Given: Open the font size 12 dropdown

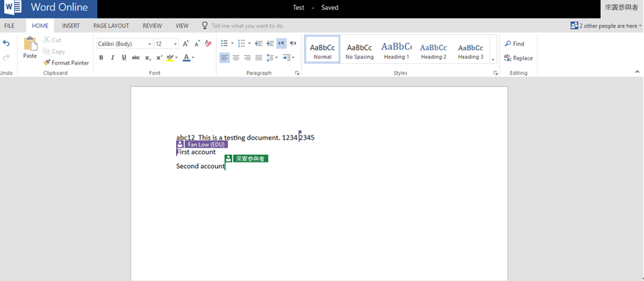Looking at the screenshot, I should tap(166, 44).
